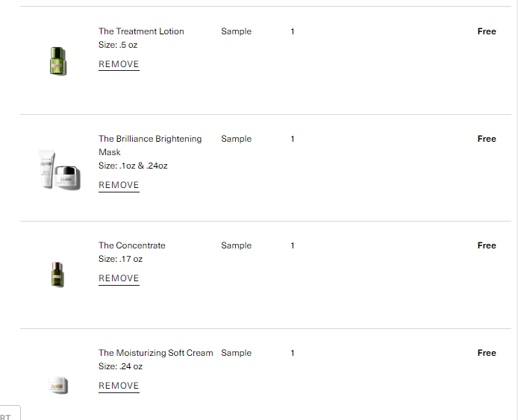
Task: Click Size .1oz & .24oz text
Action: tap(133, 166)
